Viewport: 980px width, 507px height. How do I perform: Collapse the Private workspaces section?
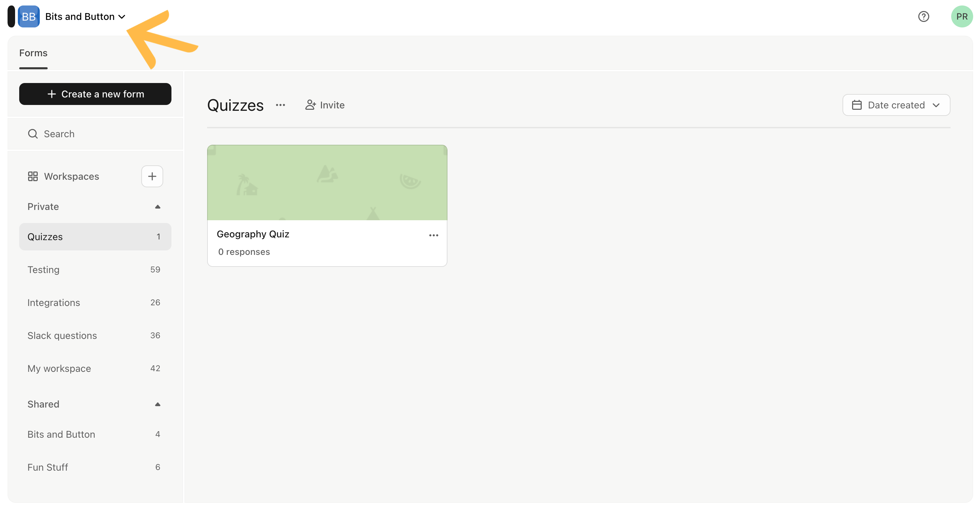(157, 207)
